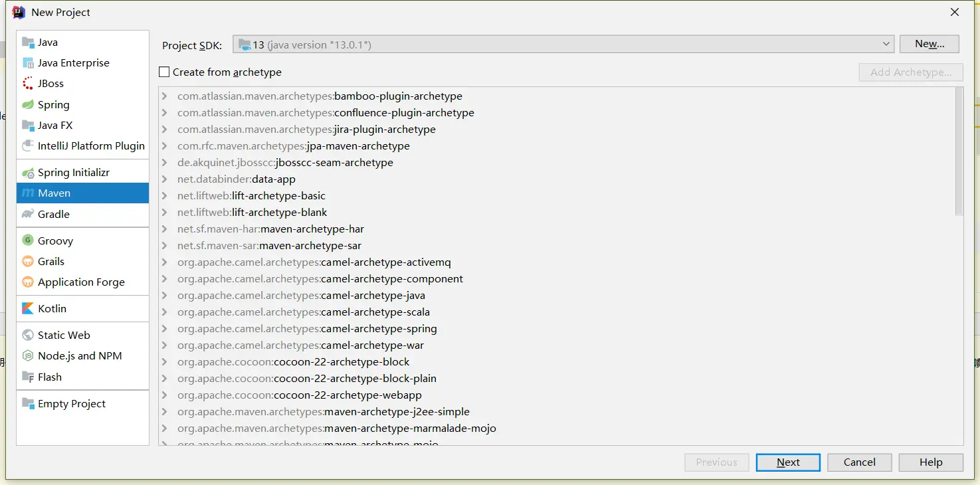
Task: Select the Kotlin icon
Action: (28, 309)
